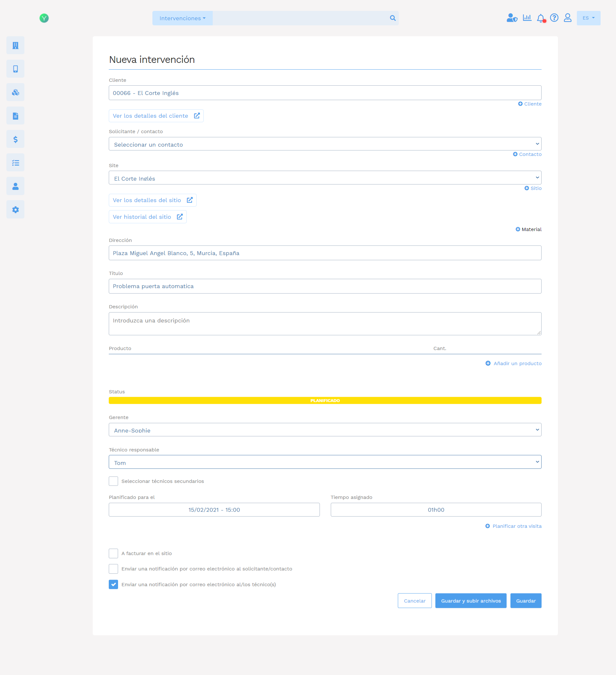The height and width of the screenshot is (675, 616).
Task: Open Solicitante / contacto dropdown
Action: coord(325,144)
